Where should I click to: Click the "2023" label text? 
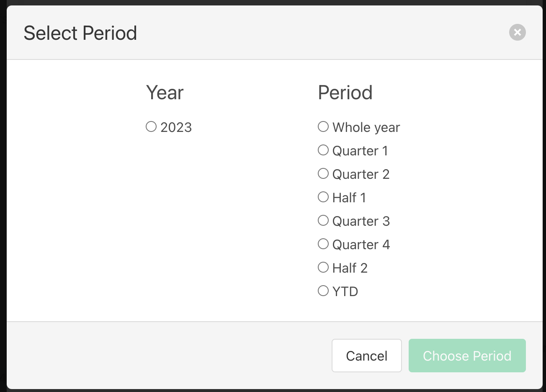176,127
